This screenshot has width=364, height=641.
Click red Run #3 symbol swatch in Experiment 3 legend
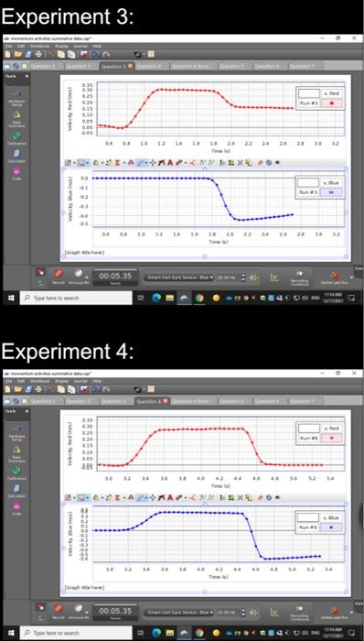coord(331,103)
